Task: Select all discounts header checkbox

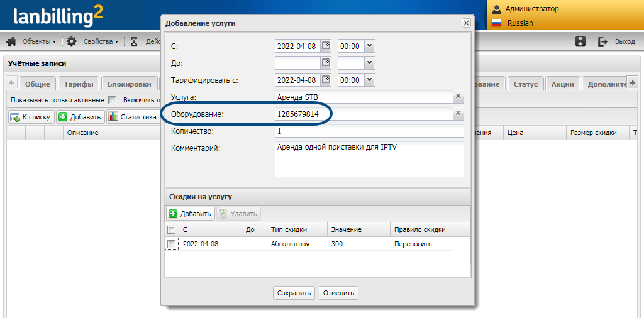Action: (x=172, y=229)
